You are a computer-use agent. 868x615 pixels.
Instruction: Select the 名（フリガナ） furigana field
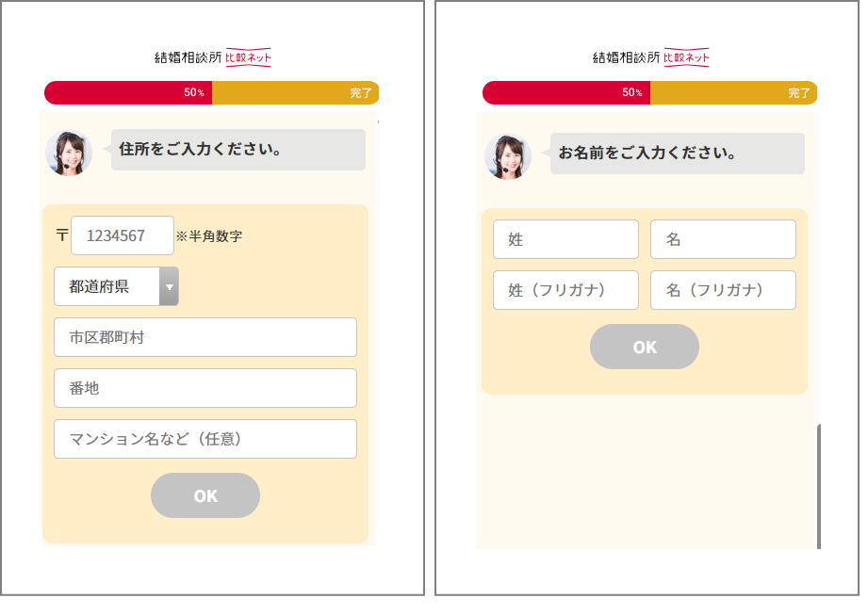[723, 290]
